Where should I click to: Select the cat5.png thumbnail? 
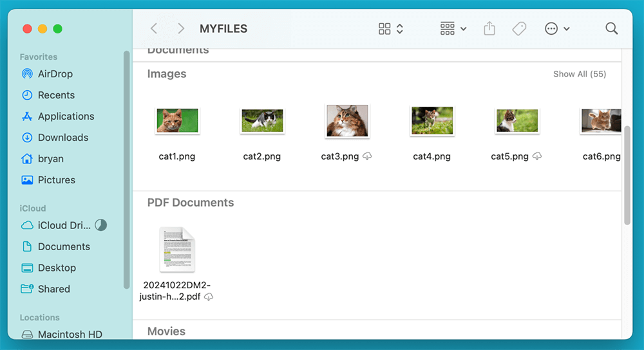(x=517, y=120)
